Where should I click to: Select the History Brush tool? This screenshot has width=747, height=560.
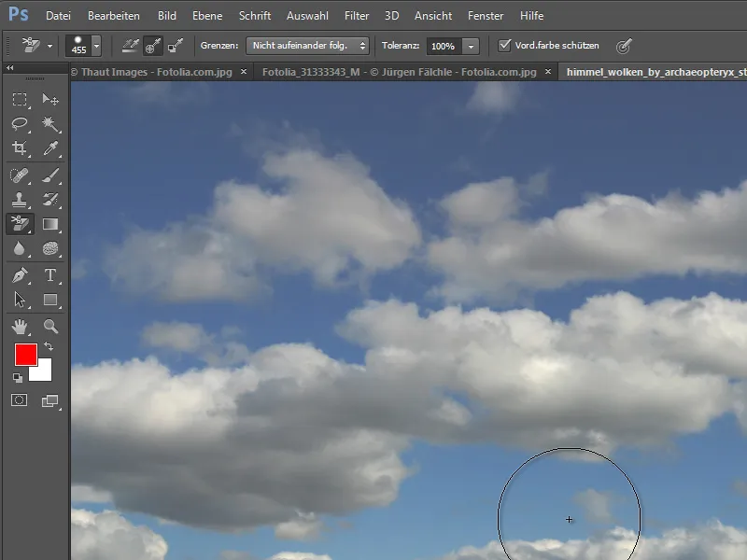point(50,200)
